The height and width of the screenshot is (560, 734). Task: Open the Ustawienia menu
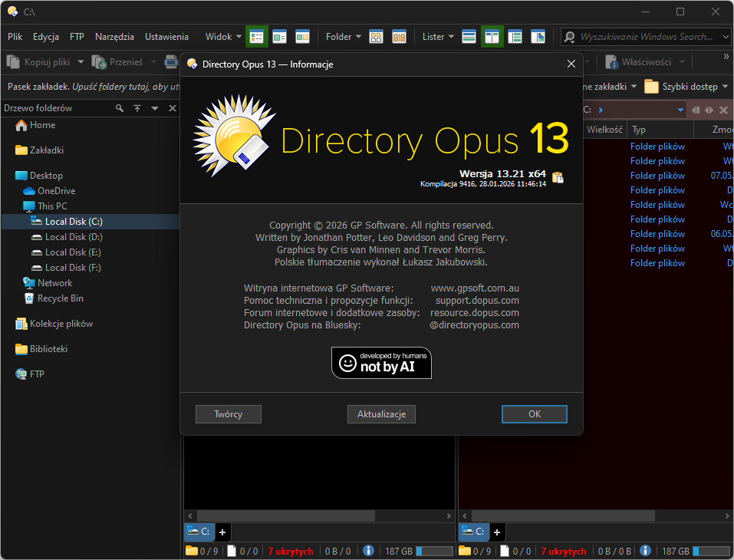(166, 37)
